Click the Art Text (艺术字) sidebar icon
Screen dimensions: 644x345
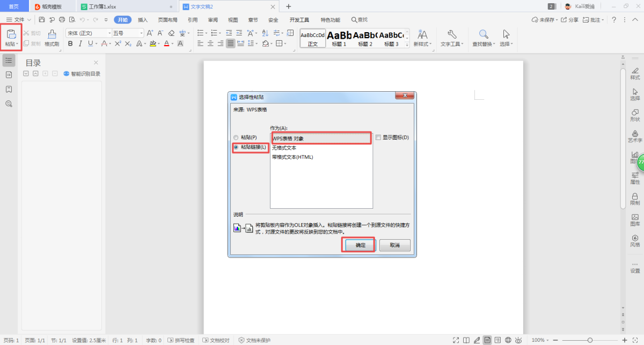click(x=635, y=136)
